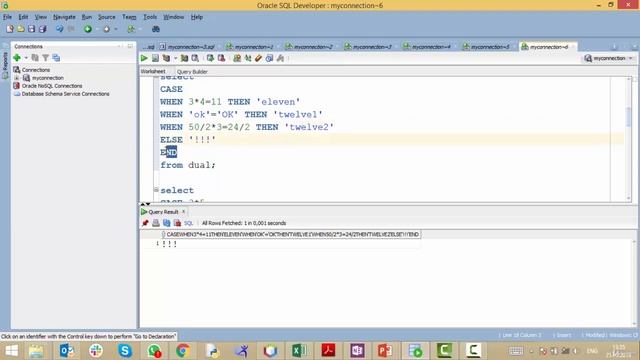Open the Navigate menu

pyautogui.click(x=64, y=17)
